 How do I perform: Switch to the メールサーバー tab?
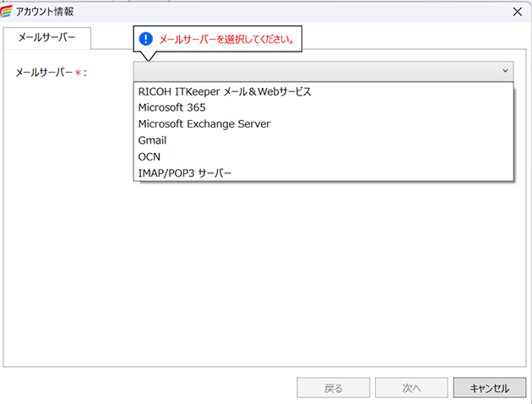pyautogui.click(x=46, y=38)
